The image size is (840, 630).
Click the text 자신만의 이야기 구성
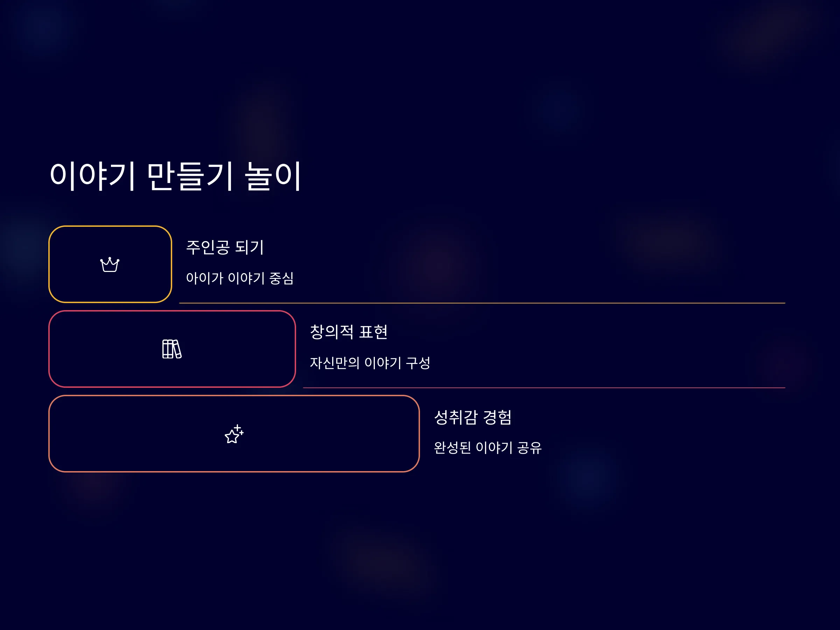click(x=370, y=363)
